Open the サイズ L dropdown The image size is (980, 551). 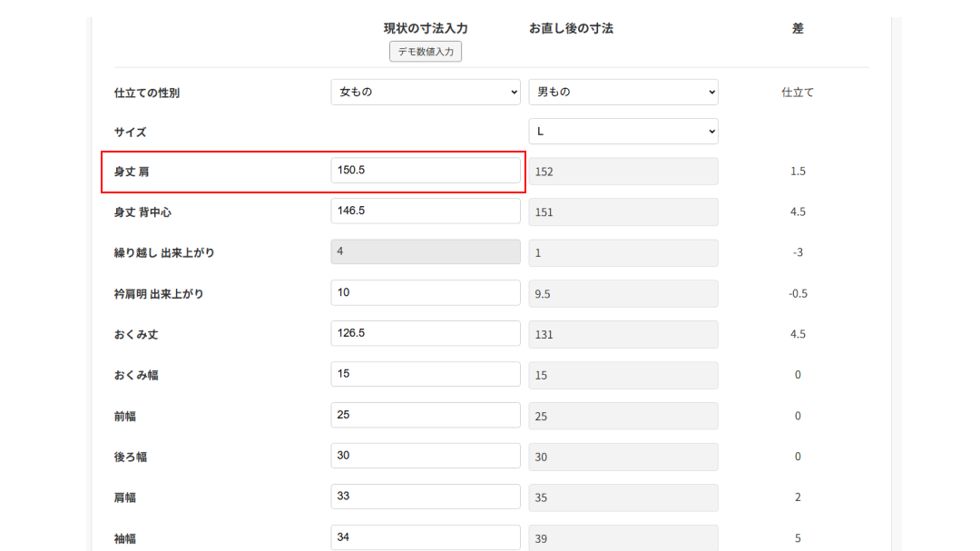(x=623, y=132)
